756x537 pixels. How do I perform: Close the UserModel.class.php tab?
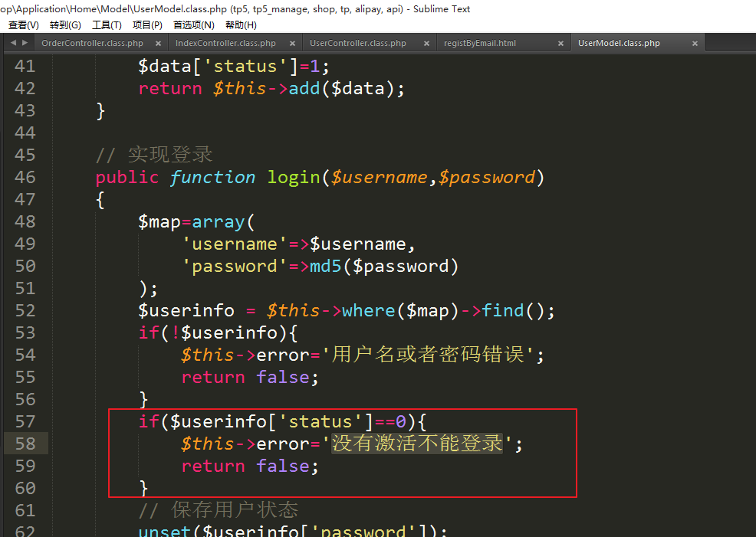pos(695,44)
